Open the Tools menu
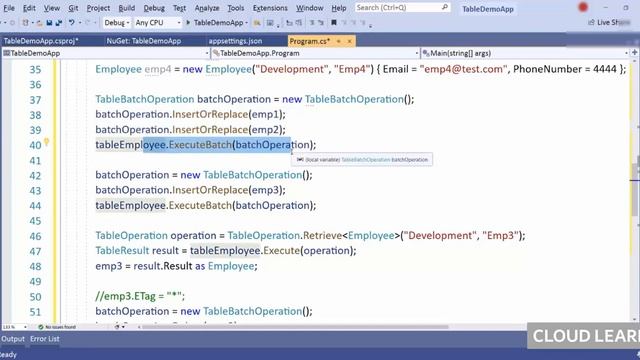640x360 pixels. coord(236,8)
